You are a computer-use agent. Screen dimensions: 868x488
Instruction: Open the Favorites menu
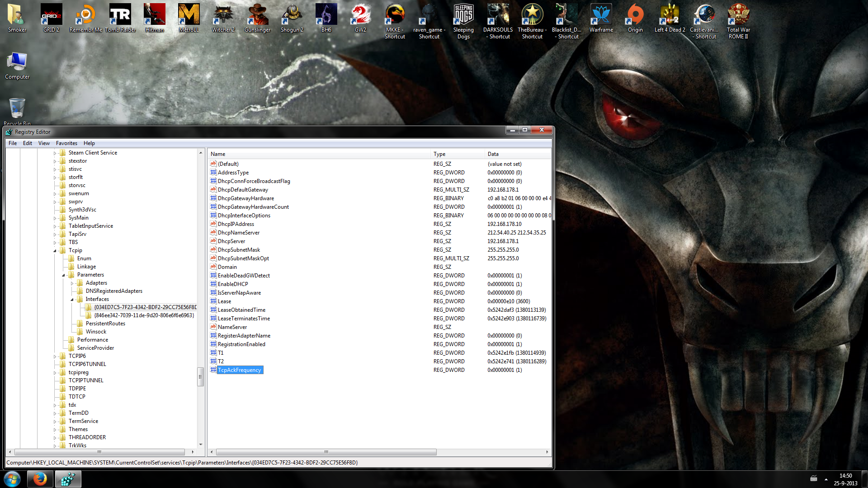(x=66, y=143)
